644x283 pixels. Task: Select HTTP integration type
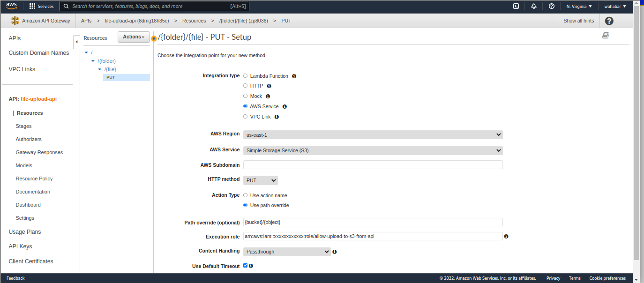point(245,86)
